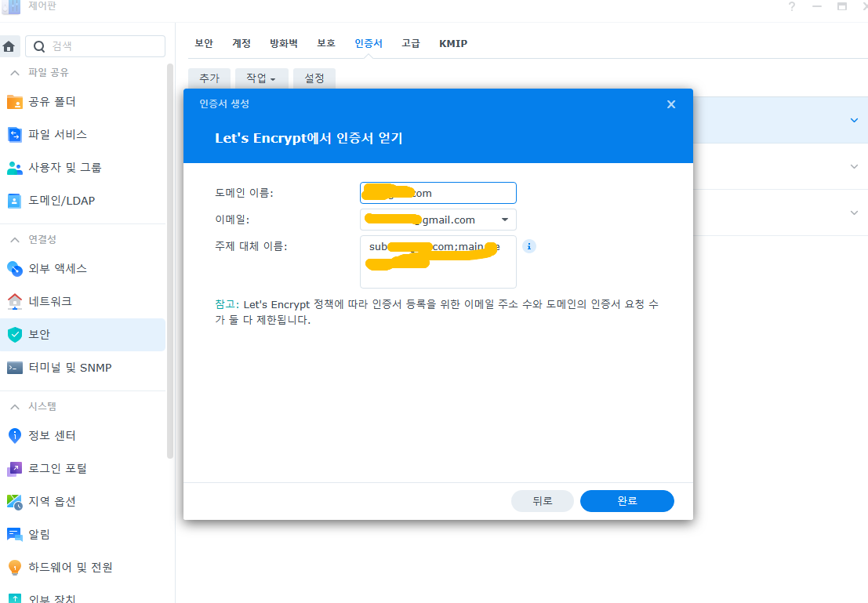
Task: Focus the 검색 search field
Action: click(x=95, y=46)
